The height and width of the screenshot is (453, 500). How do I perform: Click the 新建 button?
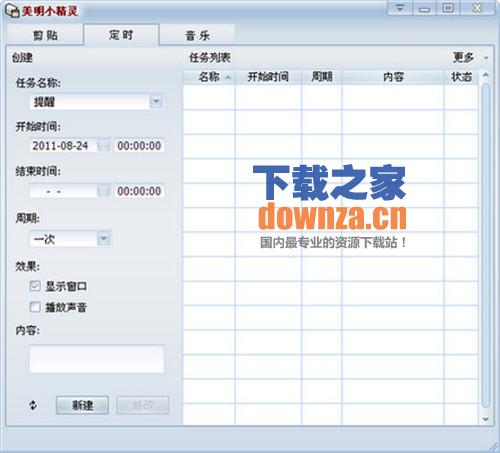pyautogui.click(x=82, y=405)
